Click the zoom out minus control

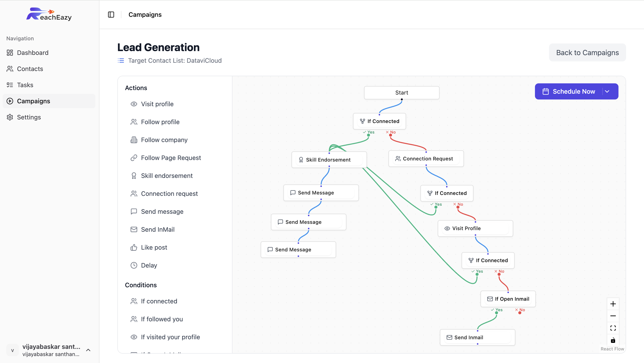pos(613,316)
